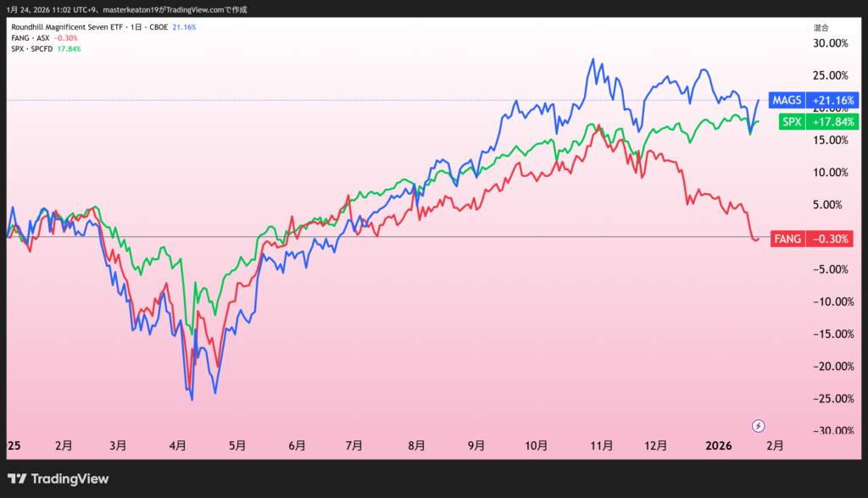Image resolution: width=868 pixels, height=498 pixels.
Task: Click the 2026 year marker on the time axis
Action: click(719, 445)
